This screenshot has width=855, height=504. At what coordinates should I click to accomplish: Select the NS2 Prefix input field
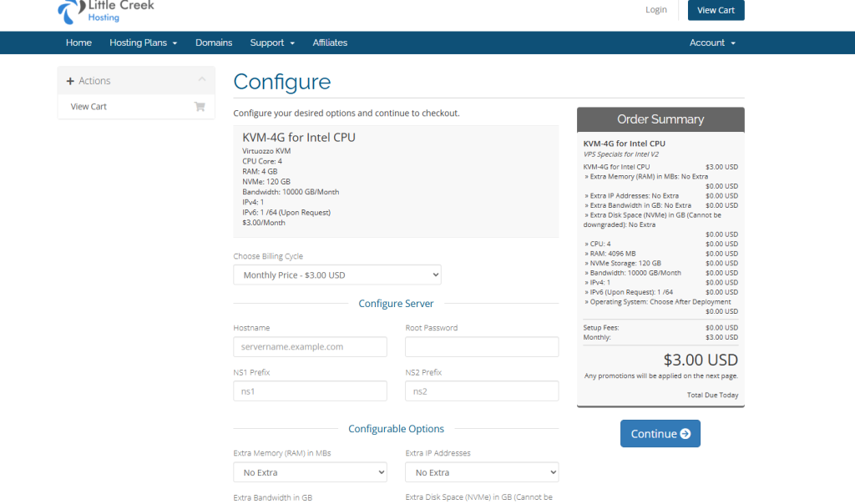(482, 391)
